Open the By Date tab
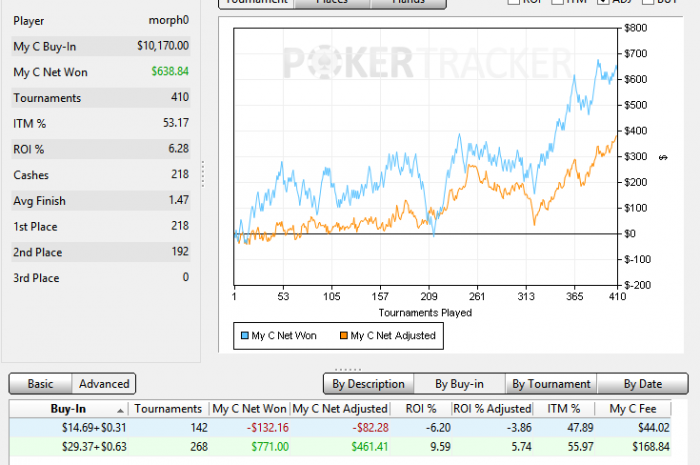 pos(642,384)
